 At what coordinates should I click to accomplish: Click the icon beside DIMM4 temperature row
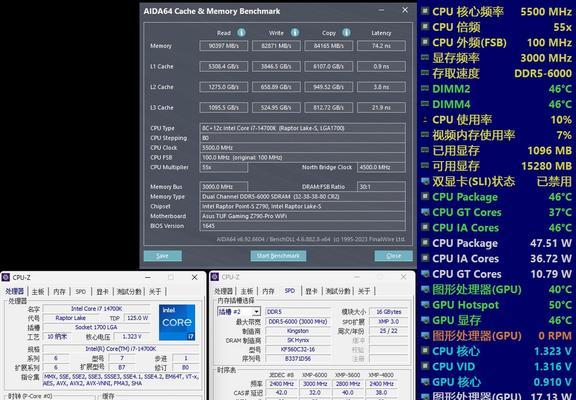[425, 104]
